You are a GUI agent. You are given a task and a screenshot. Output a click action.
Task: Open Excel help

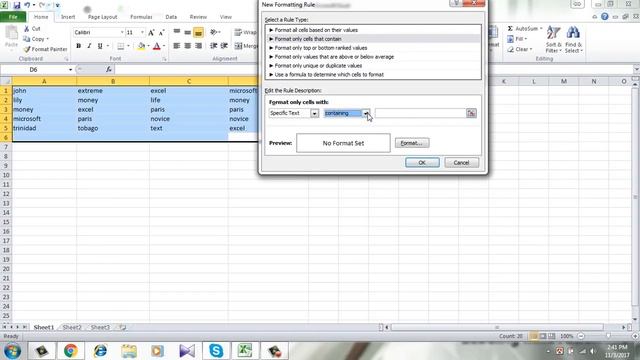[x=604, y=17]
